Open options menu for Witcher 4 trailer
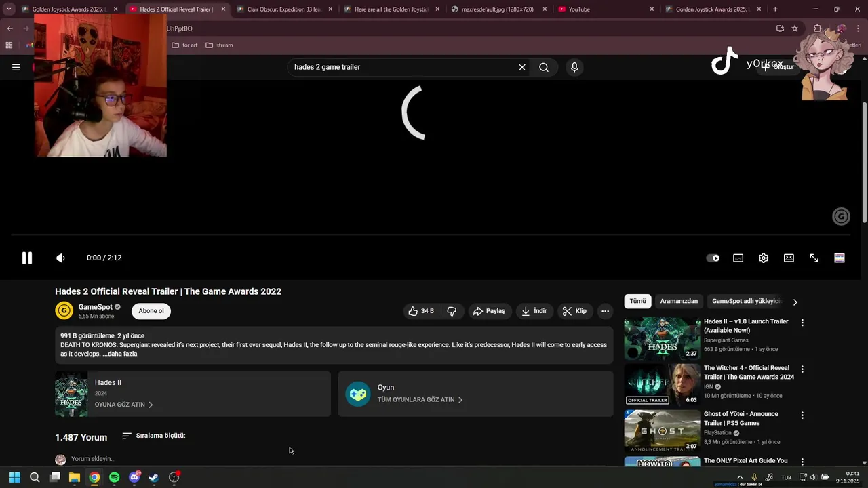The width and height of the screenshot is (868, 488). 802,369
